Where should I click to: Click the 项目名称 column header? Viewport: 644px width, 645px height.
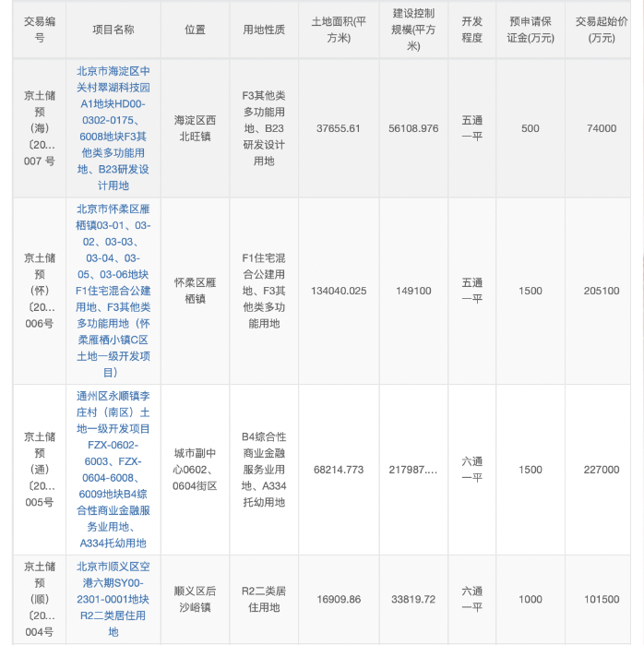coord(113,30)
